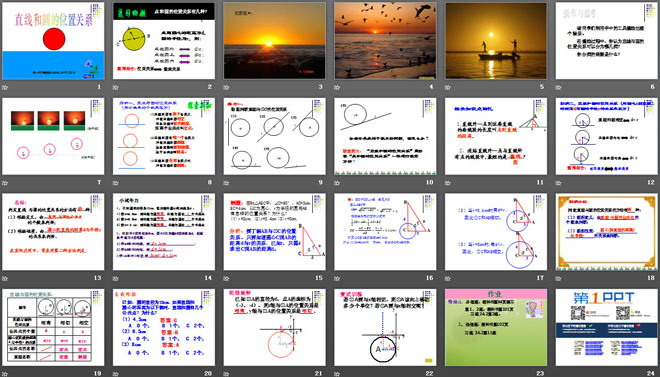
Task: Click the slide number label 12
Action: [x=651, y=183]
